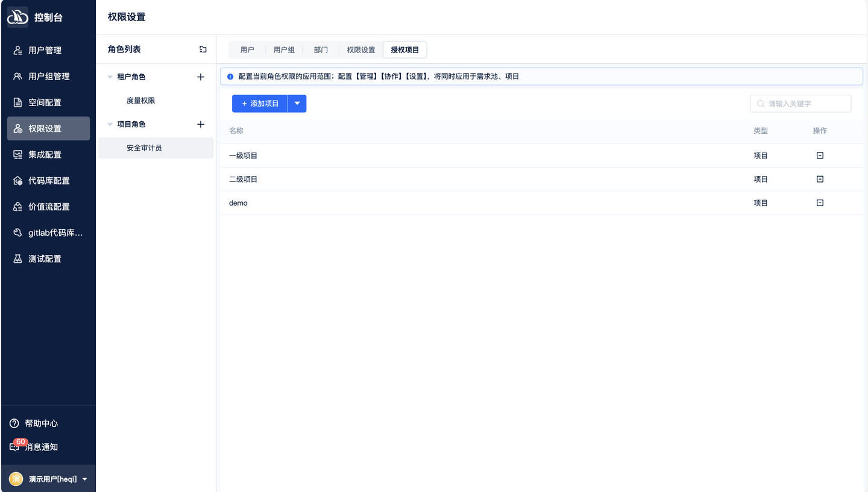The width and height of the screenshot is (868, 492).
Task: Open 用户管理 in the sidebar
Action: (48, 51)
